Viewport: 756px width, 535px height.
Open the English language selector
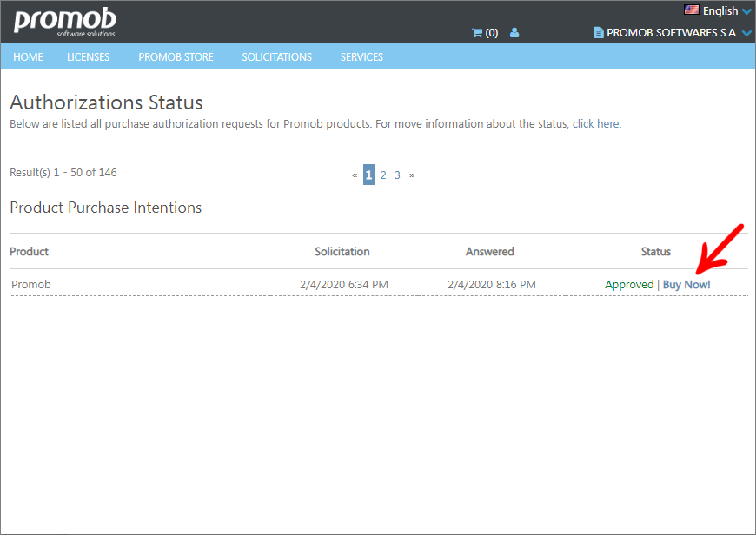click(720, 10)
